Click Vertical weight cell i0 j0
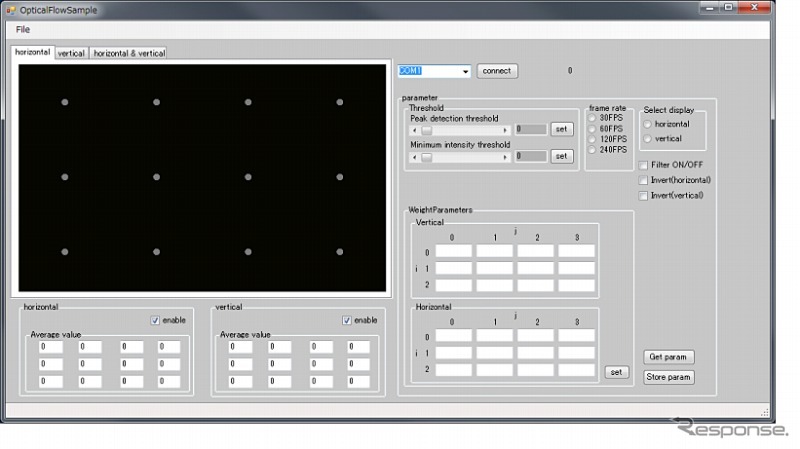Screen dimensions: 800x449 click(x=454, y=252)
